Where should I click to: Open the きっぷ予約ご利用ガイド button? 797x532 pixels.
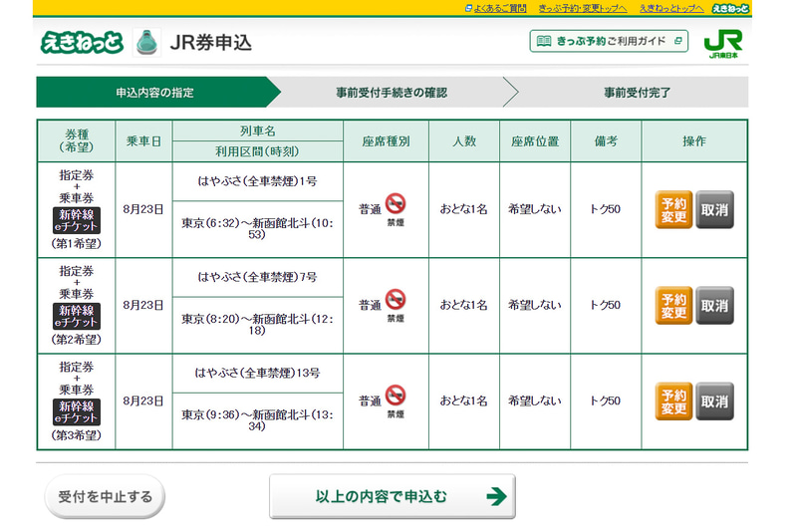[609, 41]
